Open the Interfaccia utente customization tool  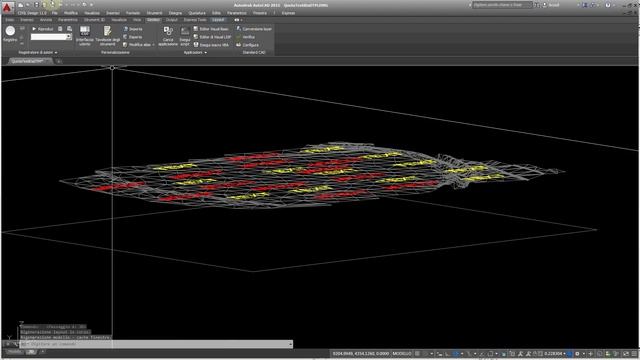(x=85, y=36)
